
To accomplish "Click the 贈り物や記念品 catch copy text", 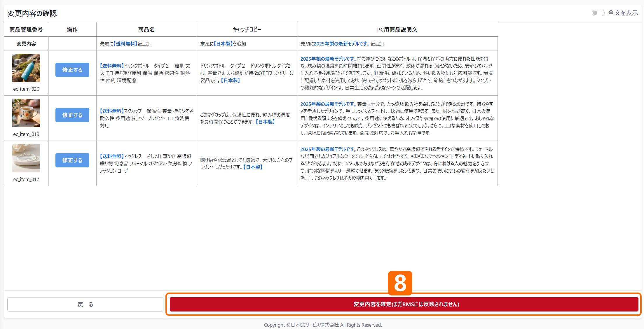I will pyautogui.click(x=246, y=163).
